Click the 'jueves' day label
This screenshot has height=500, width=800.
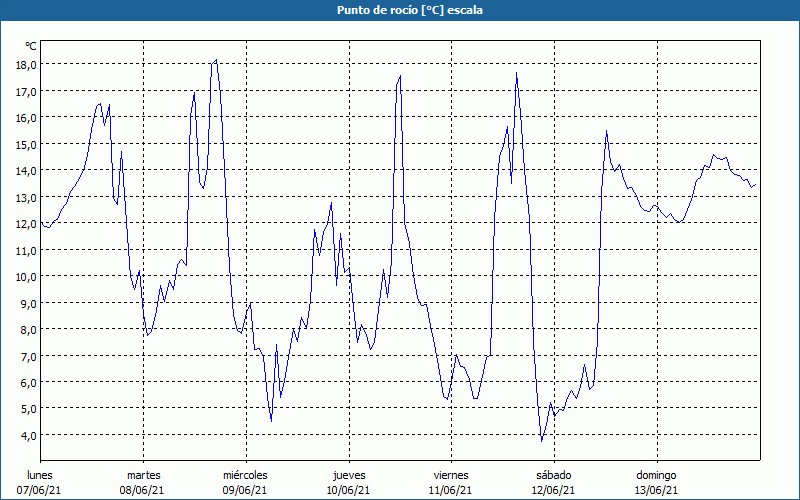(349, 476)
